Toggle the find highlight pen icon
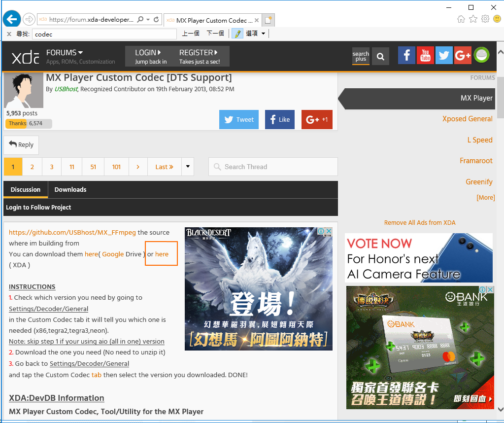The image size is (504, 423). pyautogui.click(x=237, y=34)
